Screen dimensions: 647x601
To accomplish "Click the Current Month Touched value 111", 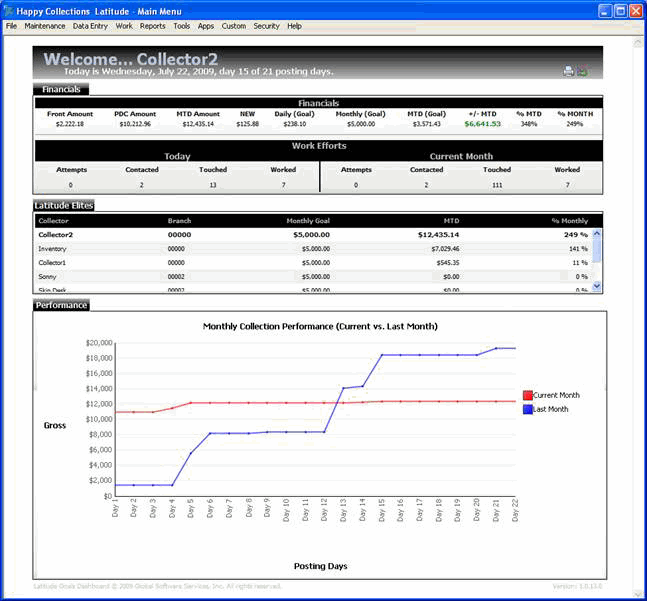I will [x=497, y=185].
